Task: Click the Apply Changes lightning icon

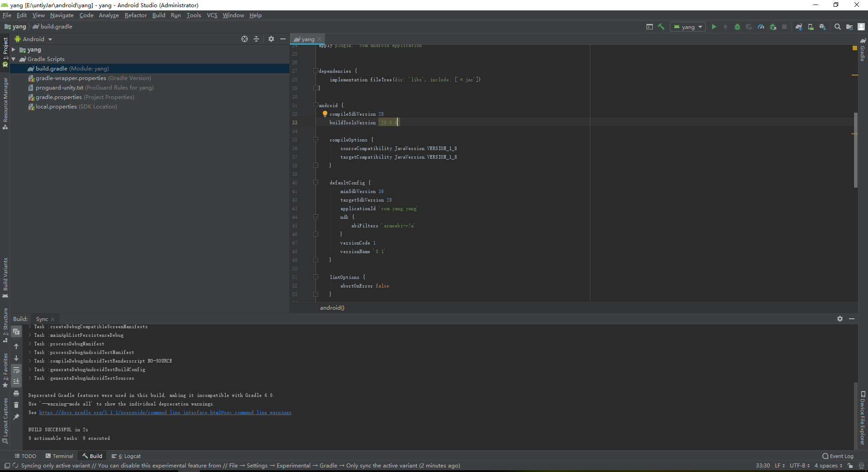Action: click(726, 27)
